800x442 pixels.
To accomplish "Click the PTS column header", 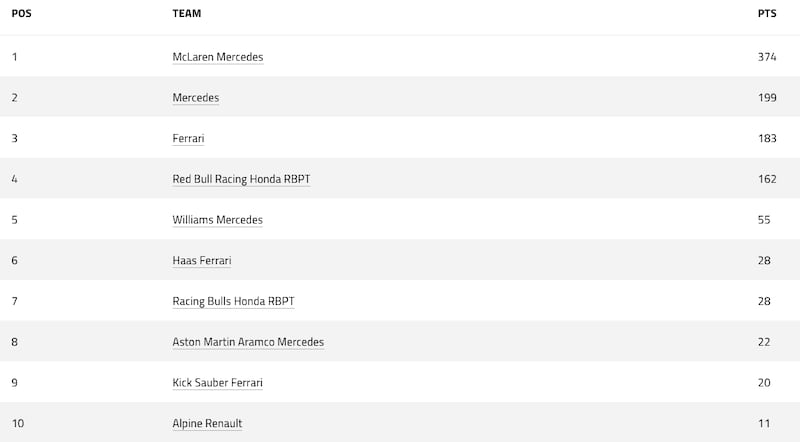I will coord(767,14).
